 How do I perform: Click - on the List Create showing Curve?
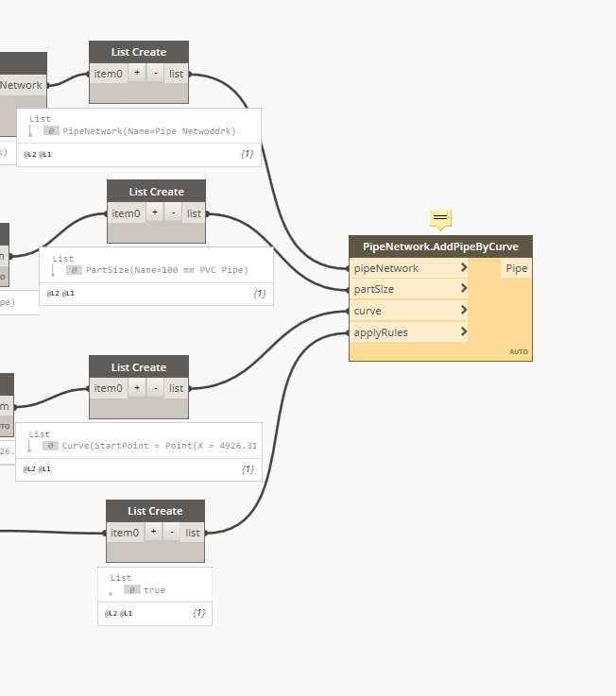[x=156, y=388]
